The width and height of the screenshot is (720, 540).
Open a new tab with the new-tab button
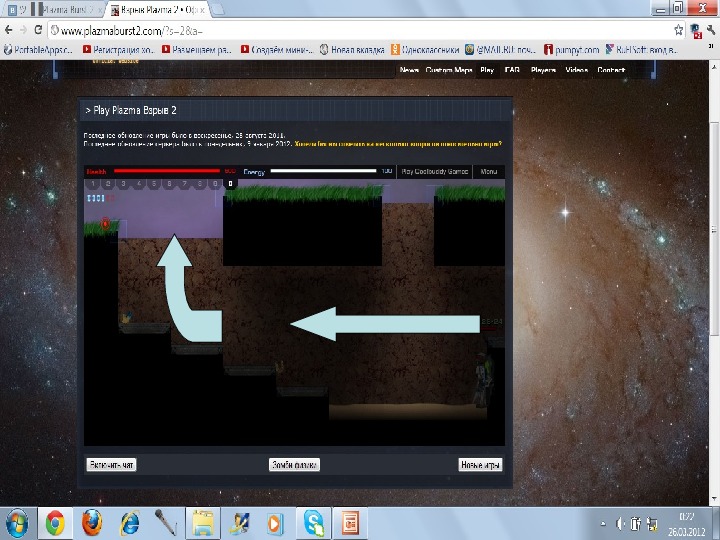click(x=217, y=9)
